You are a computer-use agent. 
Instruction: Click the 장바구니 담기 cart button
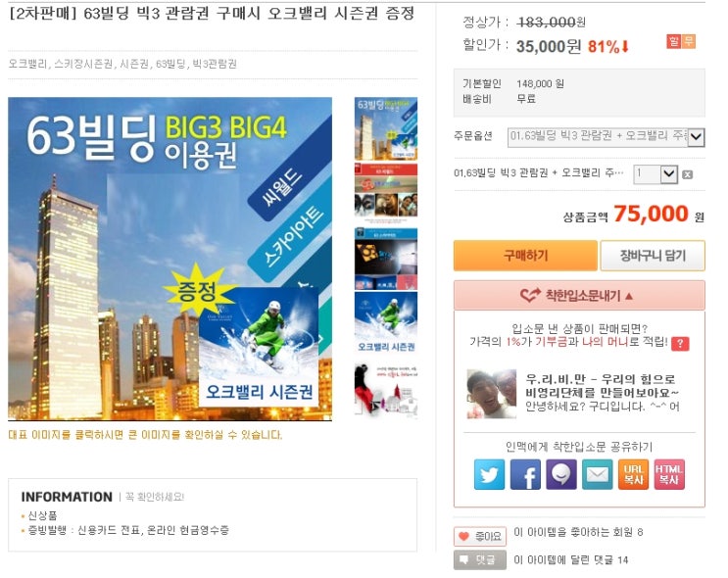653,256
